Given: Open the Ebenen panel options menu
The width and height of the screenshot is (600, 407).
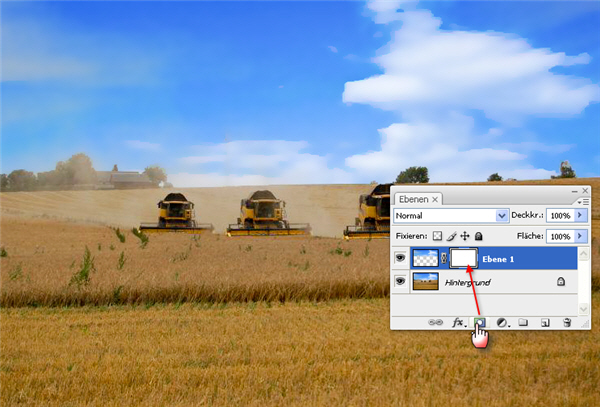Looking at the screenshot, I should pyautogui.click(x=582, y=200).
